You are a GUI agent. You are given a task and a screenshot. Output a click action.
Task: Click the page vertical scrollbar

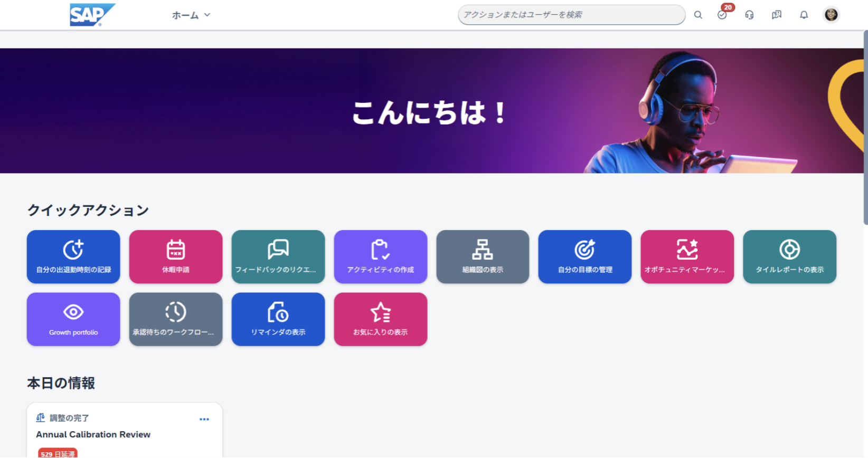point(865,127)
